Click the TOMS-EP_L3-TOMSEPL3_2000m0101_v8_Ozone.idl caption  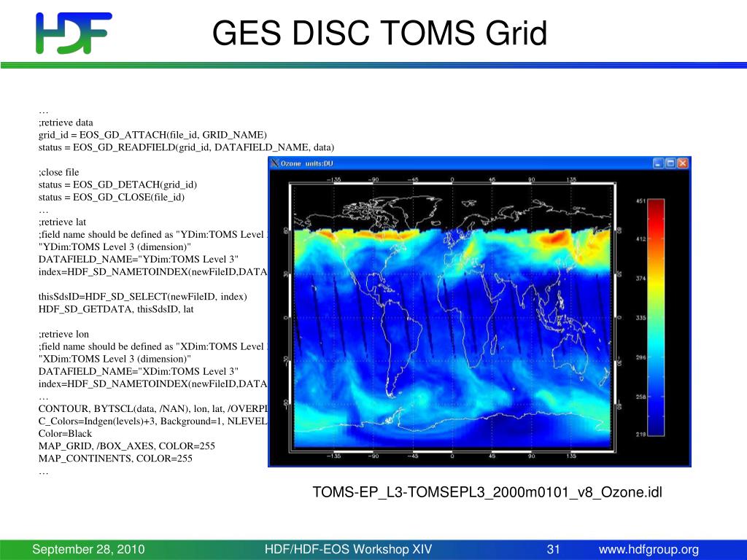click(x=487, y=492)
